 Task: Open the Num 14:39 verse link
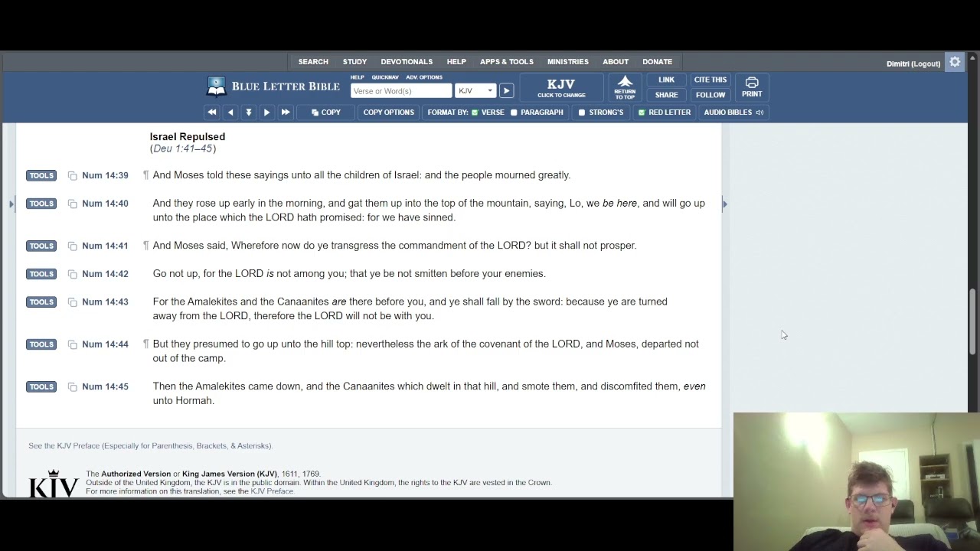pos(105,176)
